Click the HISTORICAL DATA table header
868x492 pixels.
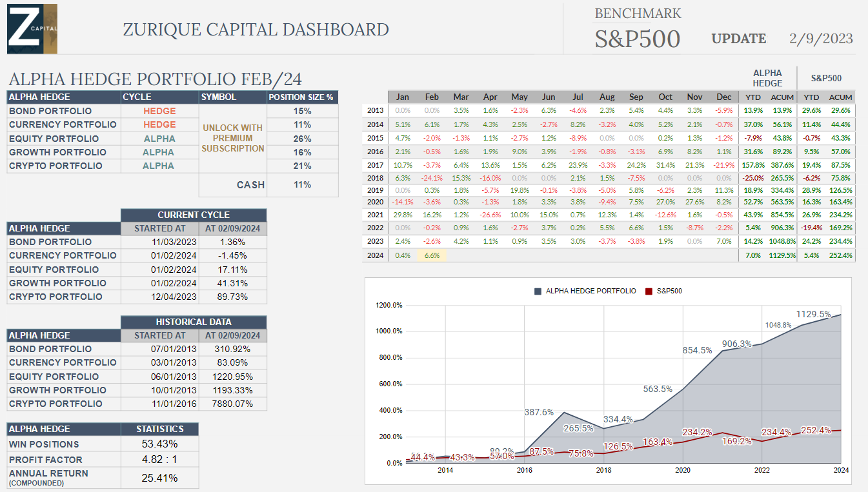click(x=194, y=322)
